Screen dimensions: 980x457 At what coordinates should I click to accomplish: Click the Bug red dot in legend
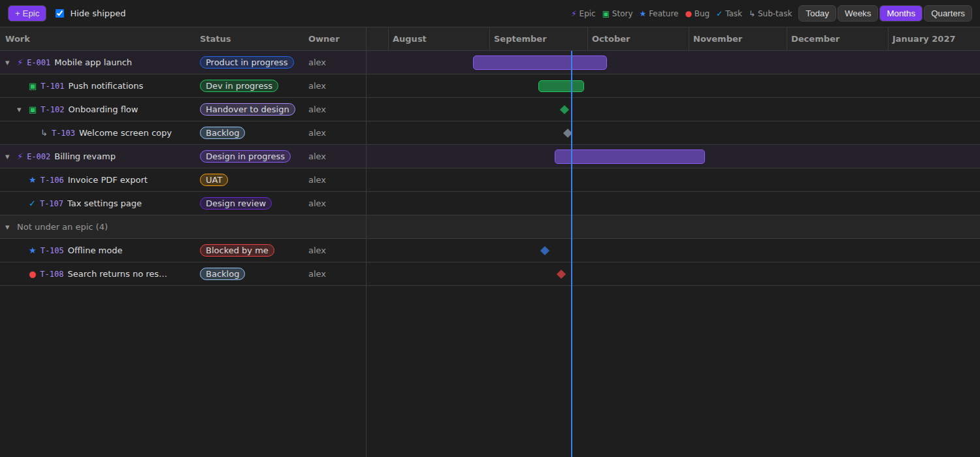pos(689,14)
